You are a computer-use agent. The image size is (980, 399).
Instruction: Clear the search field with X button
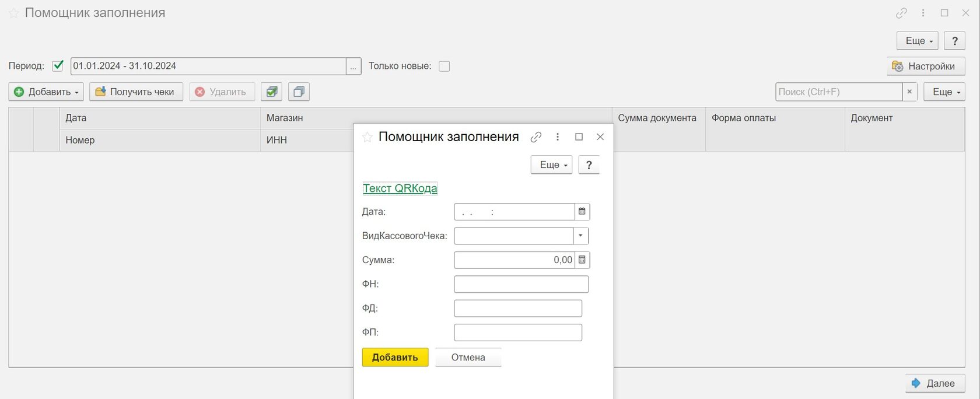(x=909, y=92)
